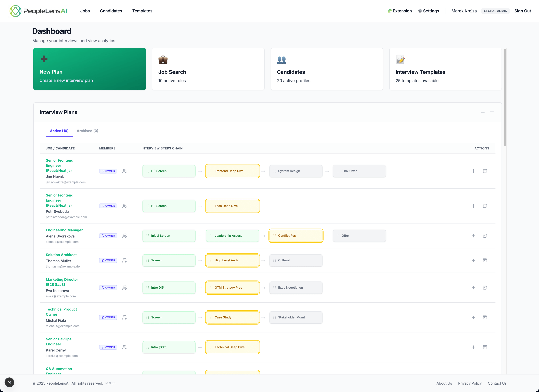Click the Extension clover icon

(x=390, y=11)
